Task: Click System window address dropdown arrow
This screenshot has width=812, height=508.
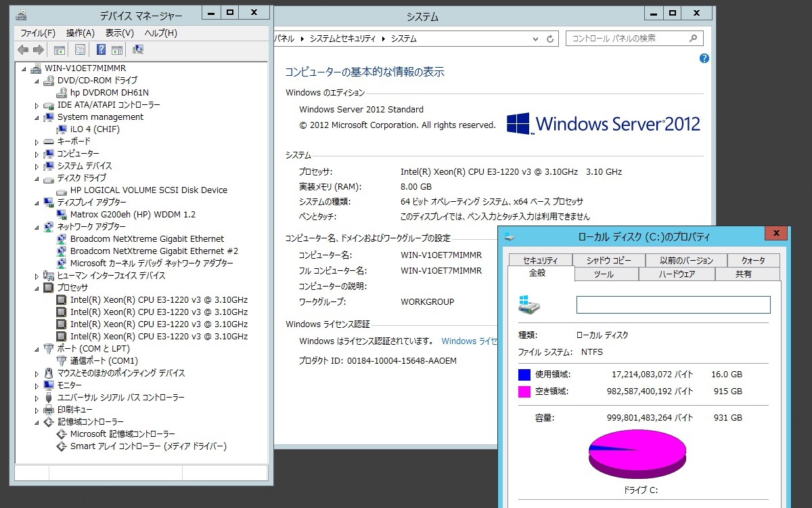Action: [535, 39]
